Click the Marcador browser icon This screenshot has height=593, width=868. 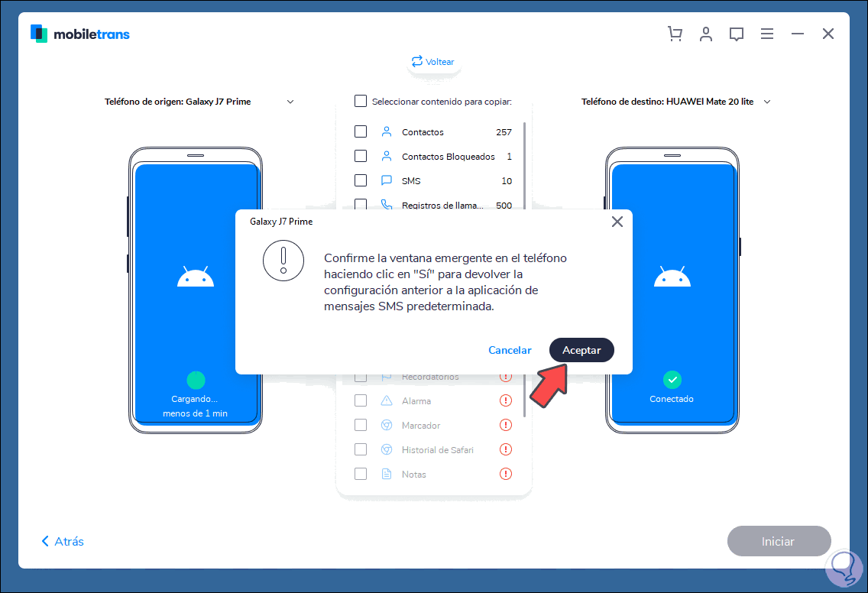pos(387,425)
